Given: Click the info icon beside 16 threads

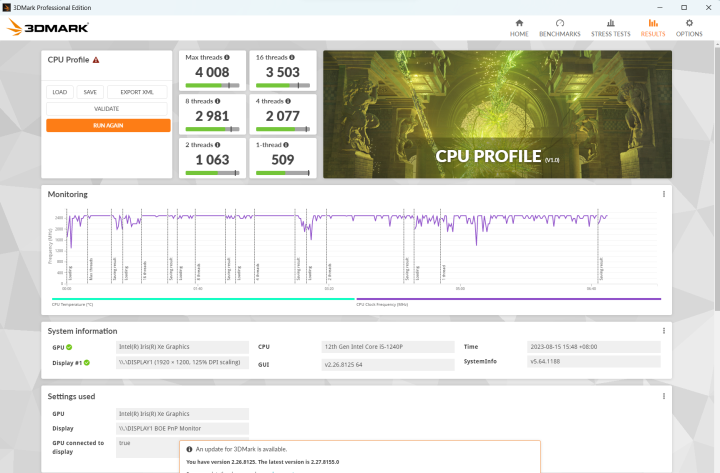Looking at the screenshot, I should pos(295,58).
